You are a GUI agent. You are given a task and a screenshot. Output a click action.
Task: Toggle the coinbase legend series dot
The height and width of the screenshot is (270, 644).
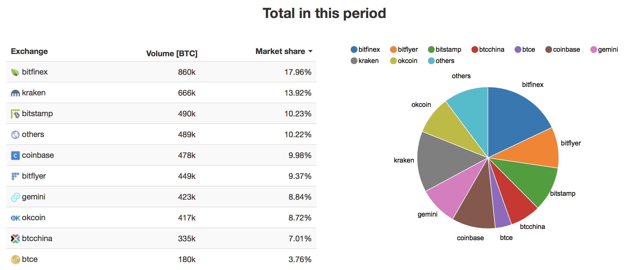[548, 50]
